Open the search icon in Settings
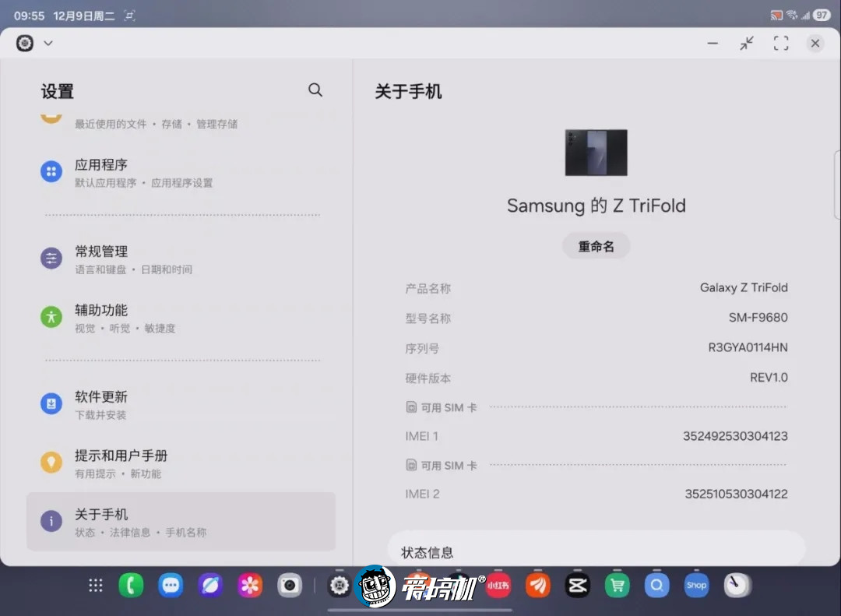 coord(315,90)
